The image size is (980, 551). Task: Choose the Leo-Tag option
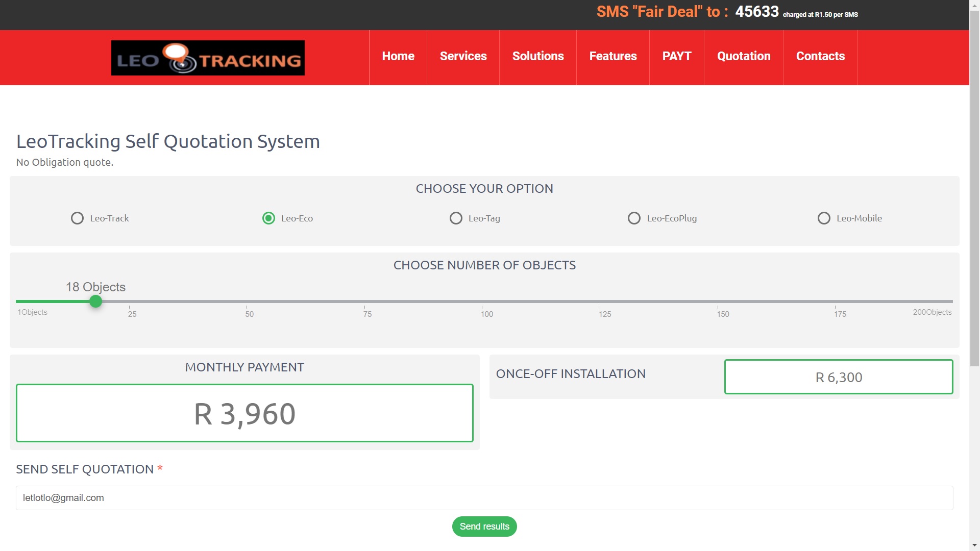456,218
